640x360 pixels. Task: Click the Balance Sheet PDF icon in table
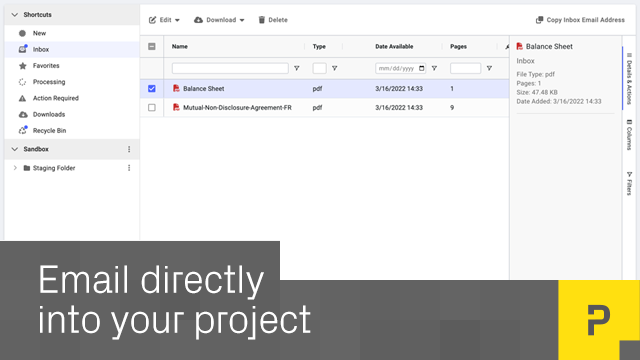point(176,88)
